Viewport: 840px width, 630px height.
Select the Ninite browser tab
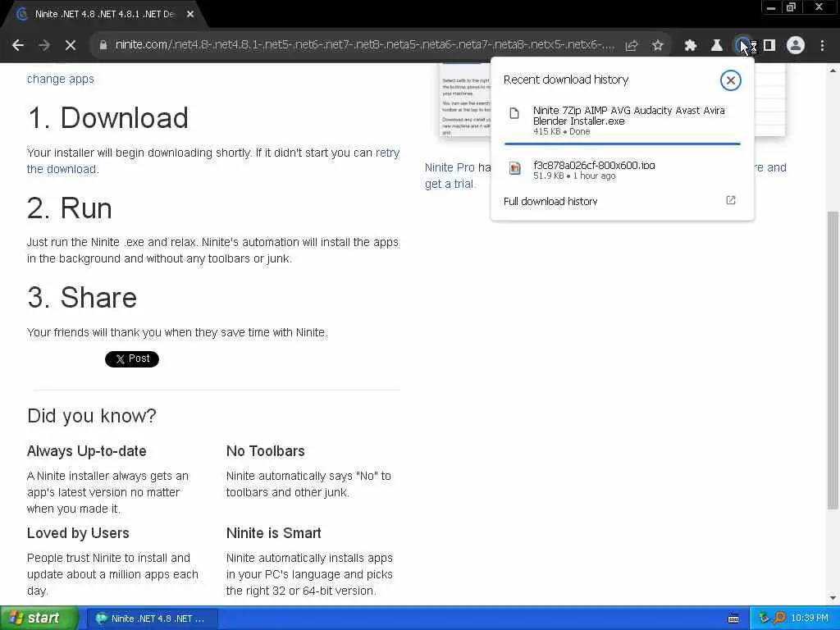(x=104, y=15)
